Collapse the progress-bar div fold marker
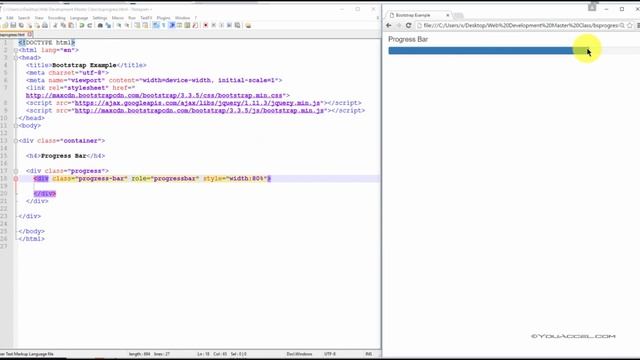Viewport: 640px width, 360px height. [x=16, y=178]
